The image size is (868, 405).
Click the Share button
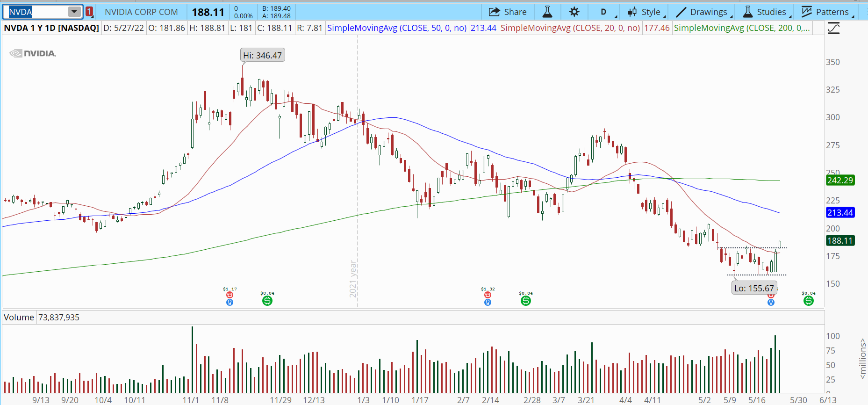[x=508, y=12]
